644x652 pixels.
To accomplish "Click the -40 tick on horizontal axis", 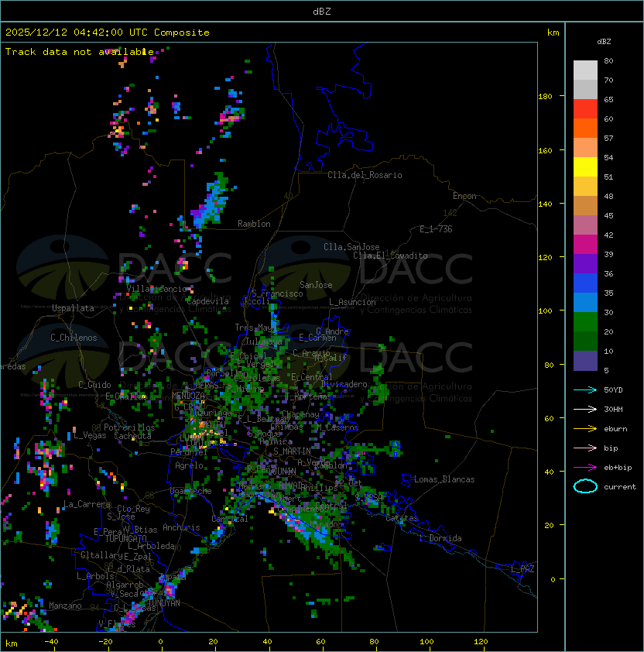I will point(52,642).
